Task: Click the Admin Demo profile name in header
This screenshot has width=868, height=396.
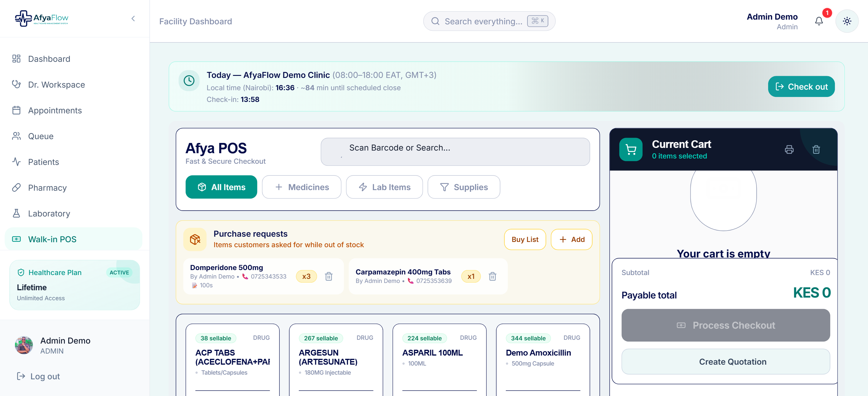Action: [772, 16]
